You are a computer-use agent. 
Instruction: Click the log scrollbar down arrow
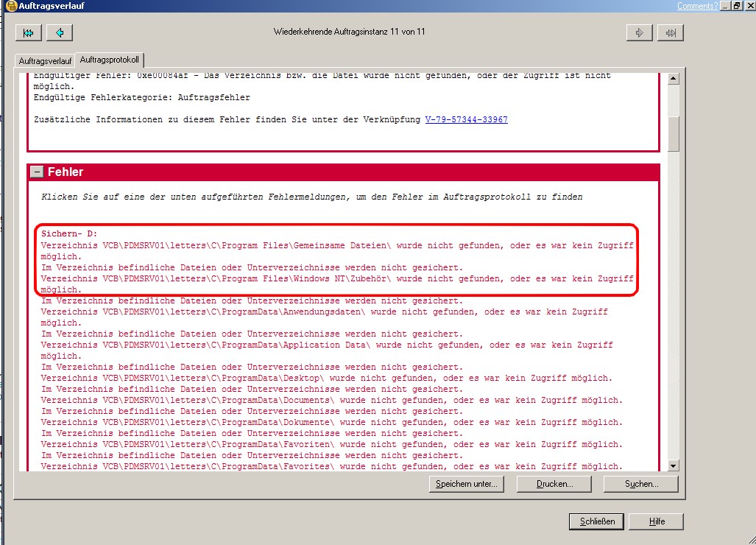[x=674, y=465]
